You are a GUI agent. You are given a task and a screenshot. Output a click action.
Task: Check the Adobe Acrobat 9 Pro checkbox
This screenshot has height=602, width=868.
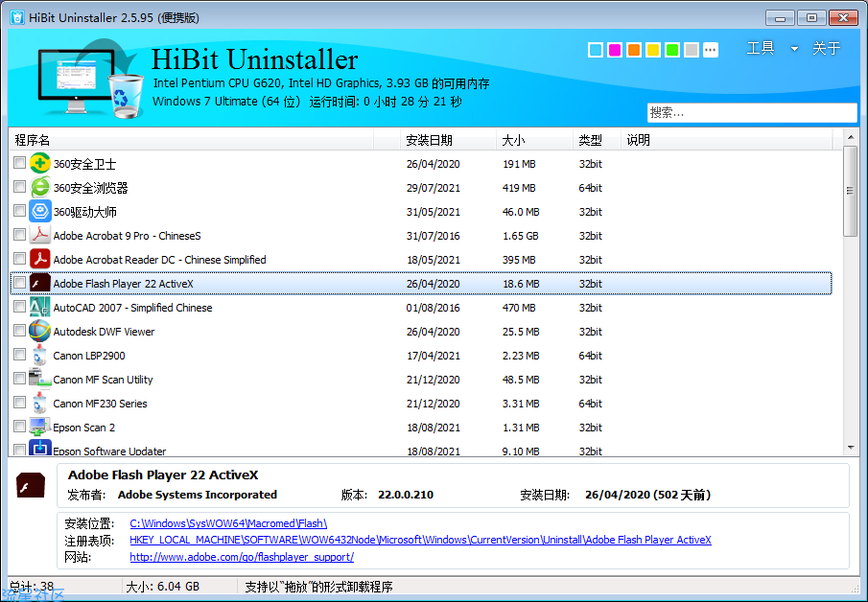point(19,235)
